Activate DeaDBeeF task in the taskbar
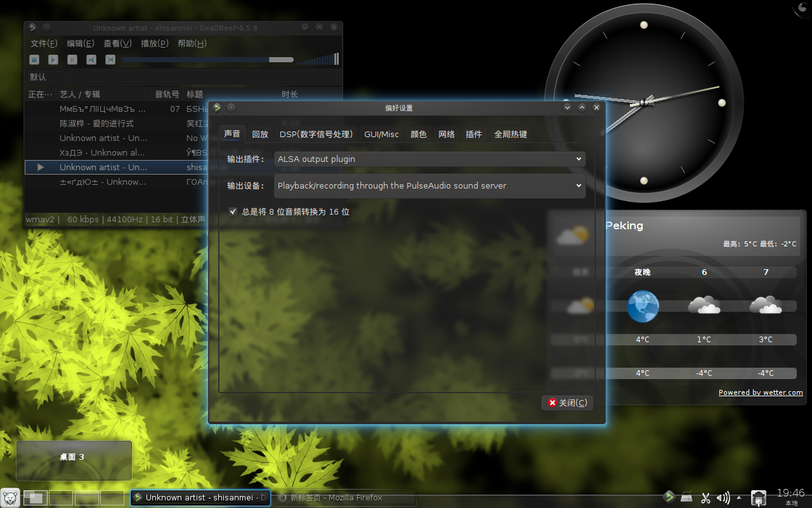812x508 pixels. [200, 498]
